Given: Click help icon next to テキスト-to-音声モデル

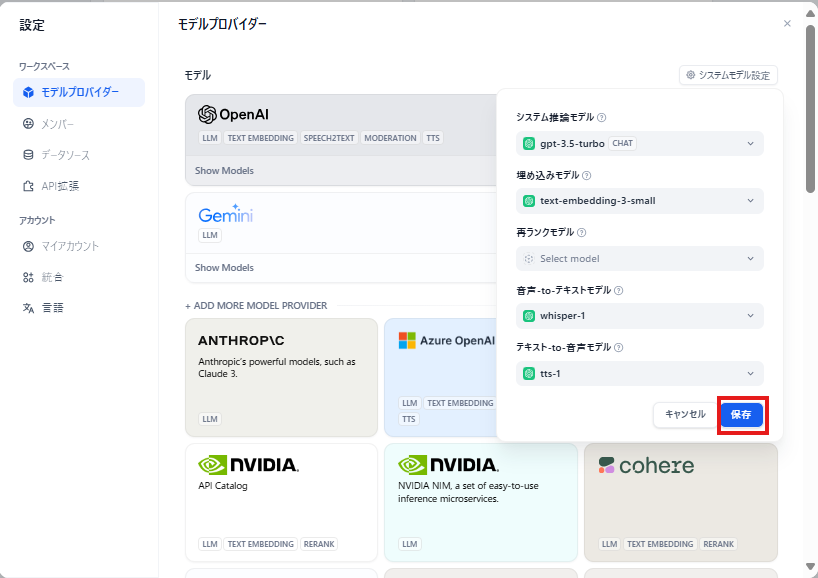Looking at the screenshot, I should coord(619,347).
